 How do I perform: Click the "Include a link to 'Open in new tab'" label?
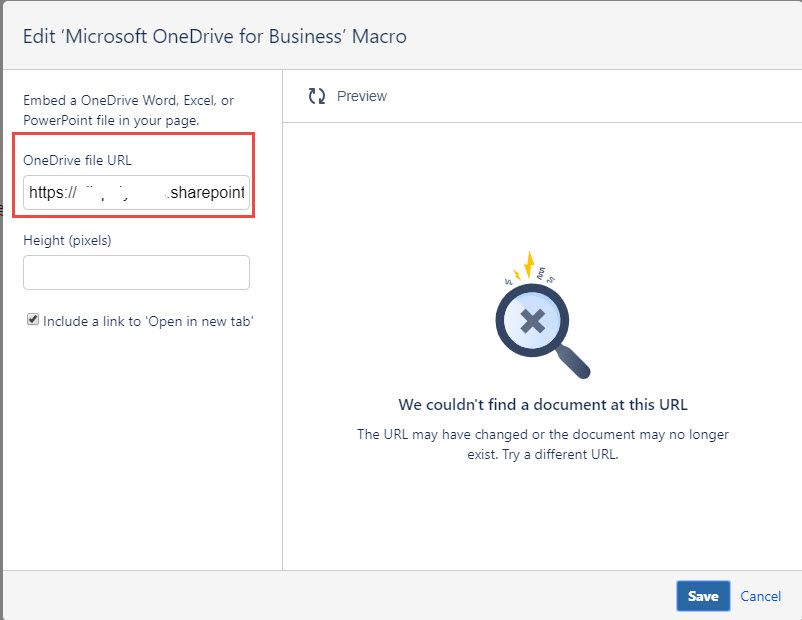148,321
